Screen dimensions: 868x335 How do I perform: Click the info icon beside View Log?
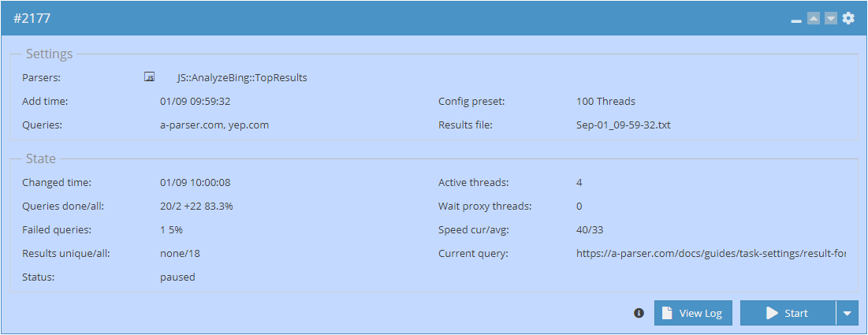click(639, 313)
